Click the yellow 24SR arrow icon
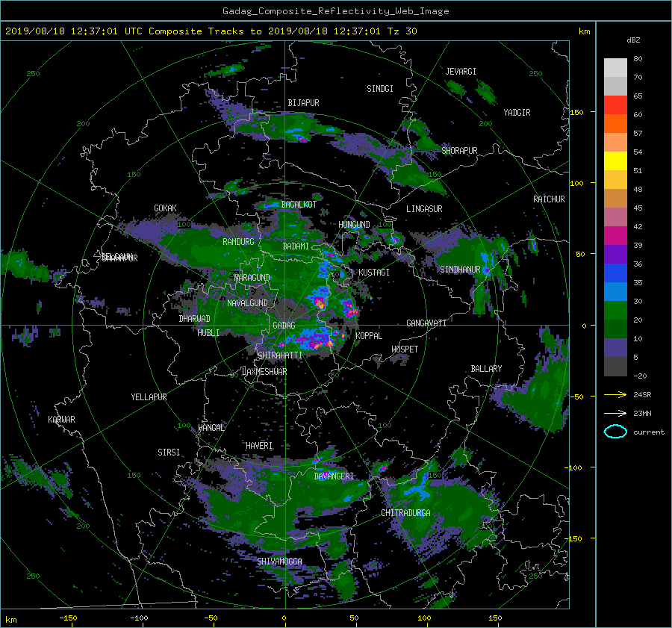This screenshot has width=672, height=628. pos(615,394)
